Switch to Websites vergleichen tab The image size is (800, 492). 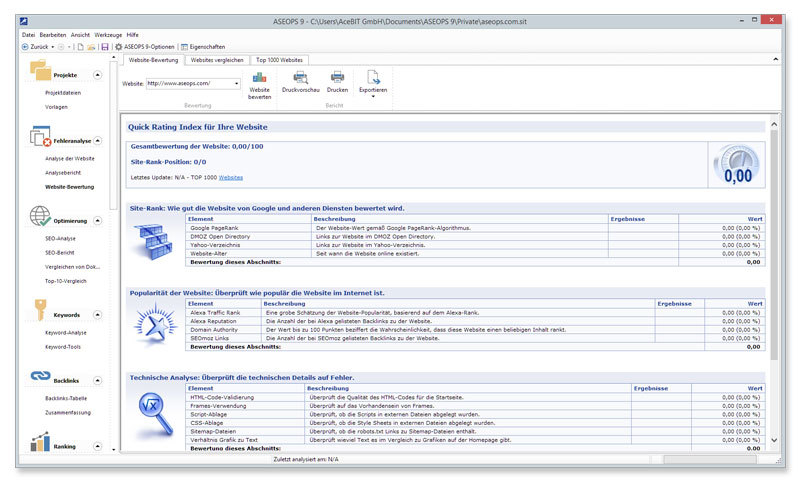pos(217,60)
